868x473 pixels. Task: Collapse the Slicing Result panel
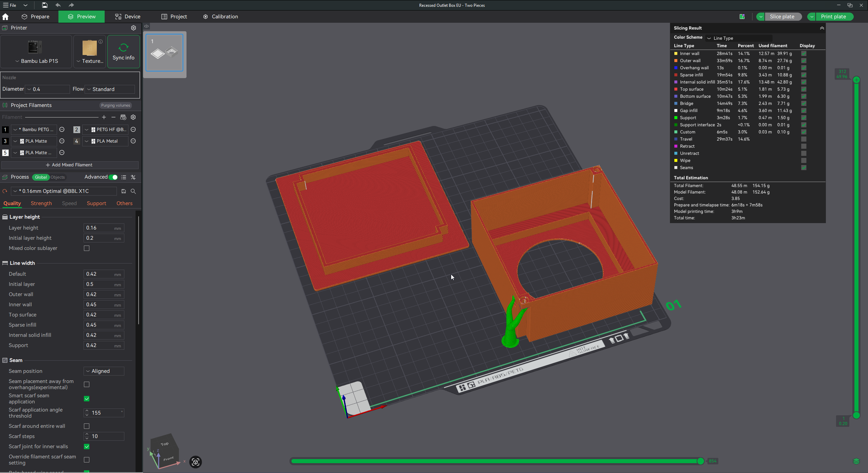pos(822,28)
